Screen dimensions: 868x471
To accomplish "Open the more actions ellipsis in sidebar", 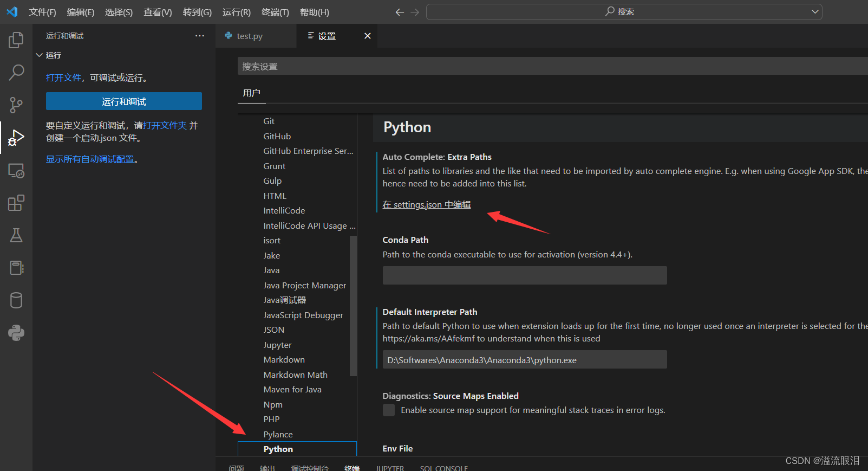I will click(x=200, y=36).
